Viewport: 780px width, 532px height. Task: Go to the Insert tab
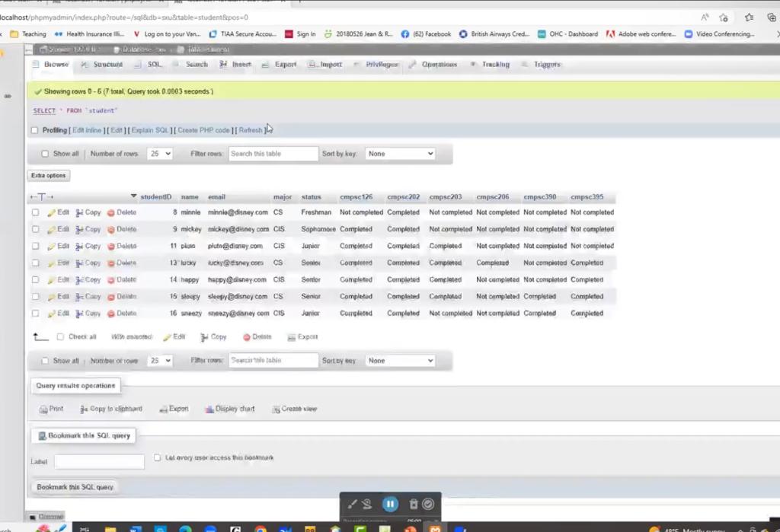(236, 65)
